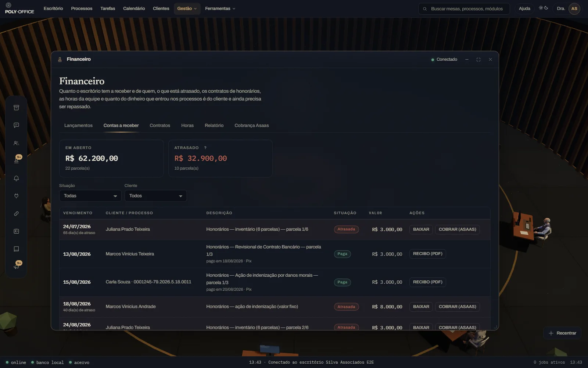
Task: Click RECIBO (PDF) for Carla Souza
Action: coord(427,282)
